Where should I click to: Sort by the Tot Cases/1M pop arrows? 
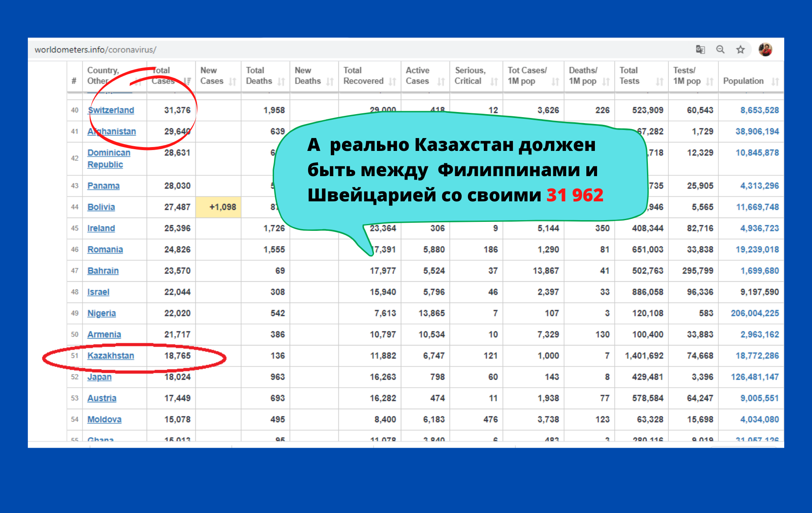555,81
